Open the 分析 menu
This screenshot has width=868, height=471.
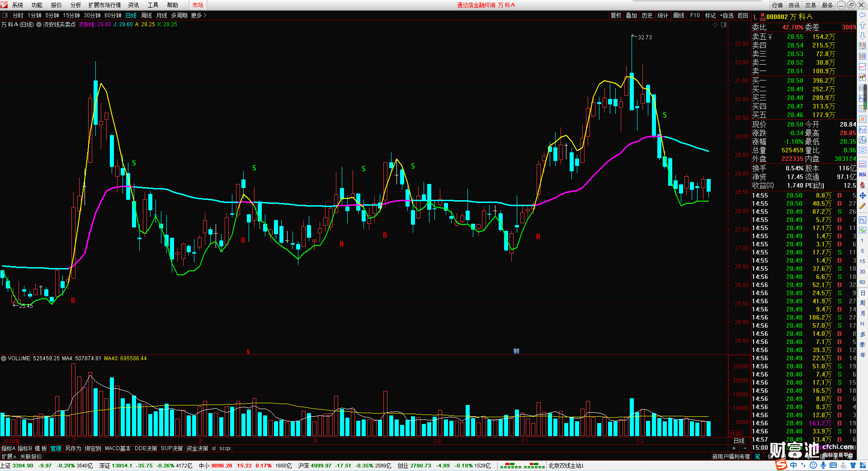point(76,5)
